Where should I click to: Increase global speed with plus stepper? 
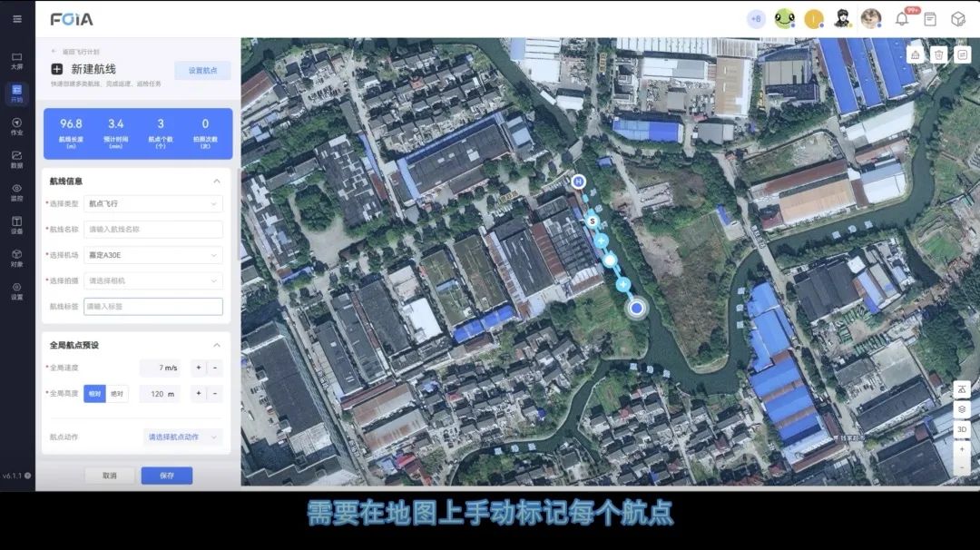199,368
